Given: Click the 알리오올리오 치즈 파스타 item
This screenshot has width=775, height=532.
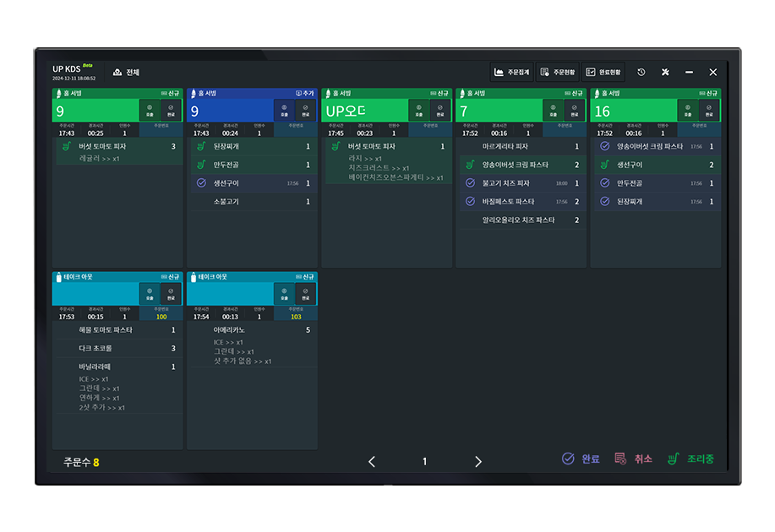Looking at the screenshot, I should [519, 220].
